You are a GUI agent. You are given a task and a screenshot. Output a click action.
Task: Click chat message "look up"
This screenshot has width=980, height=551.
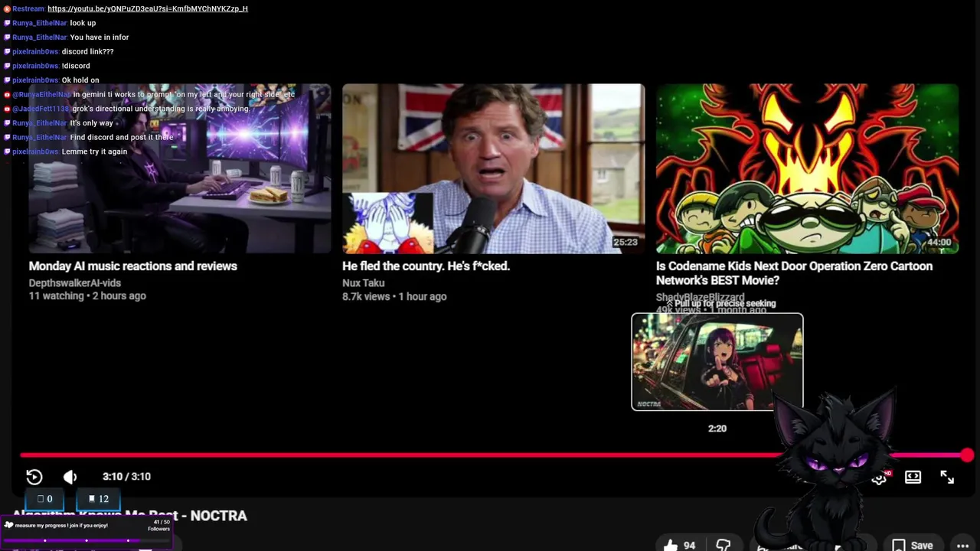click(83, 23)
